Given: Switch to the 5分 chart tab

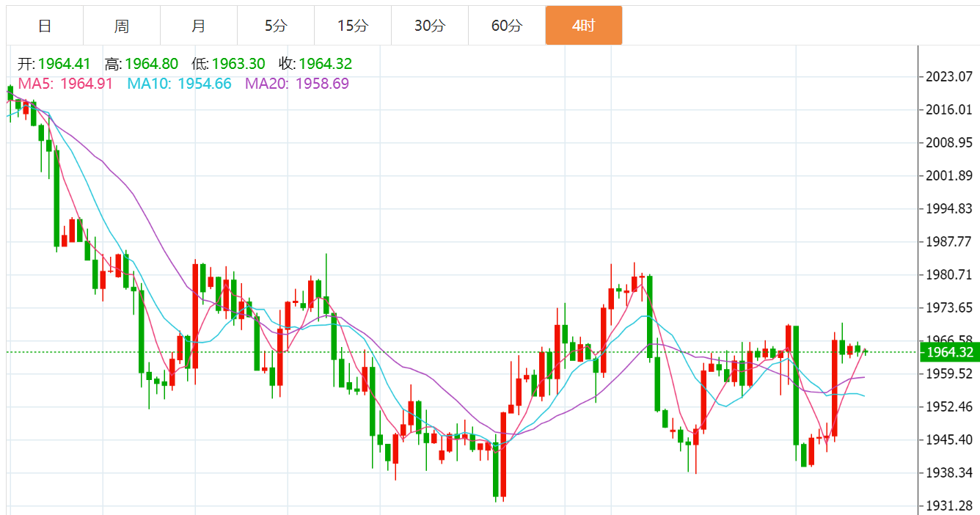Looking at the screenshot, I should click(276, 26).
